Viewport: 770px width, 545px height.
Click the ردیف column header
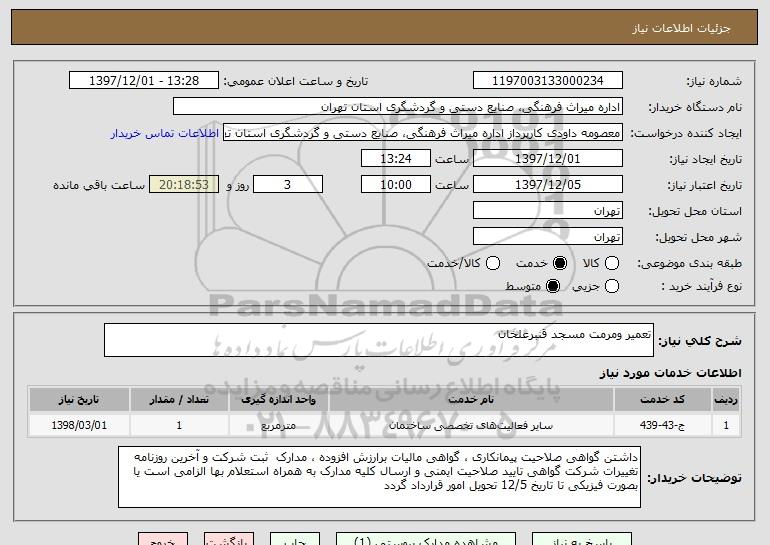(726, 399)
